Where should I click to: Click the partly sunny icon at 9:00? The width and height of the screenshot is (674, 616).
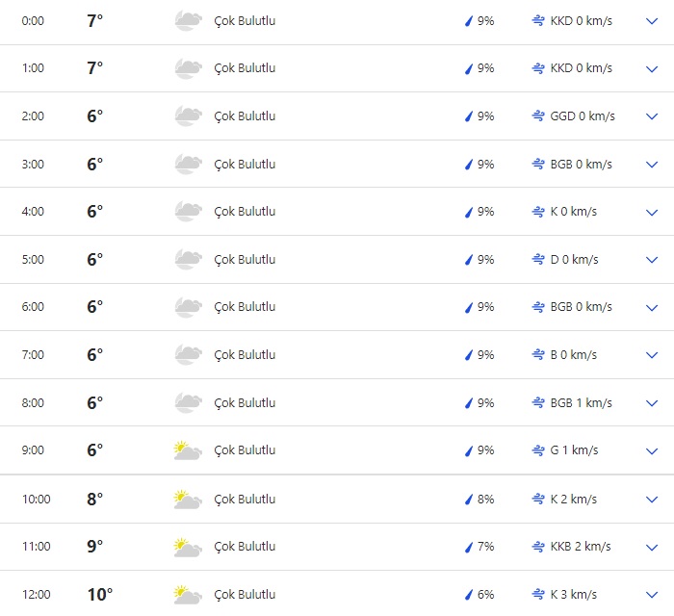pos(188,450)
